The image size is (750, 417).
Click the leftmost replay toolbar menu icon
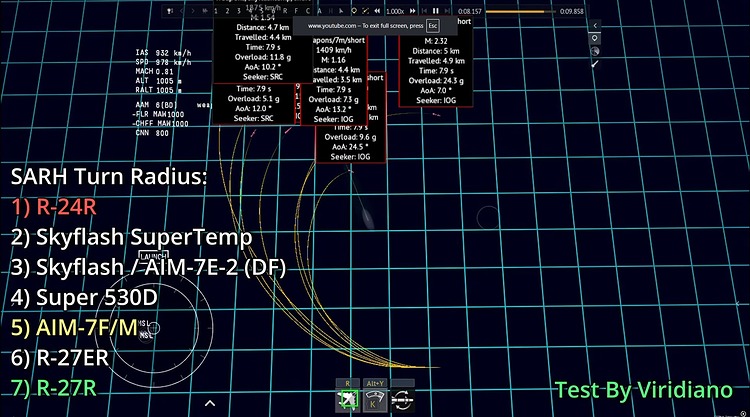pyautogui.click(x=170, y=10)
